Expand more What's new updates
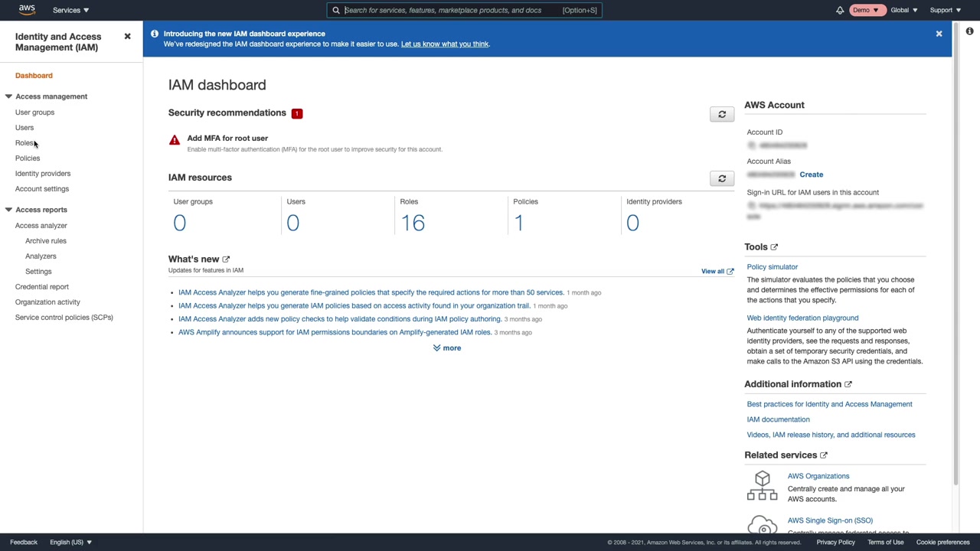The image size is (980, 551). [x=447, y=348]
